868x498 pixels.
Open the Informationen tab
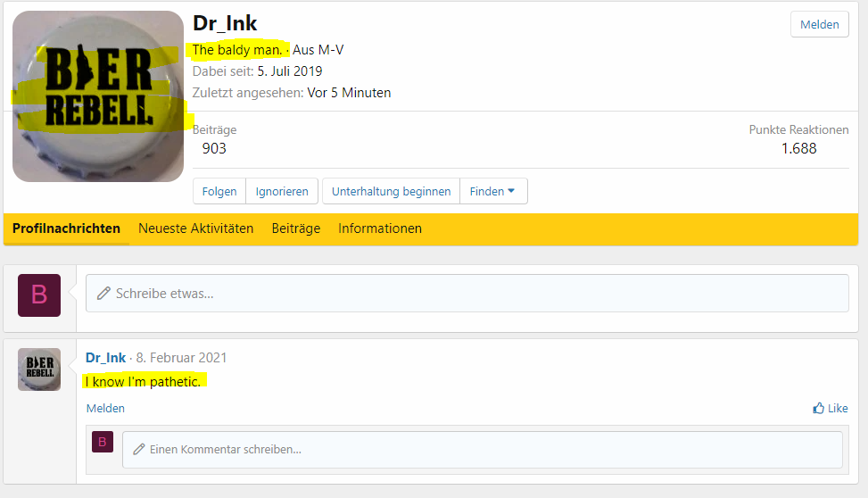point(380,228)
